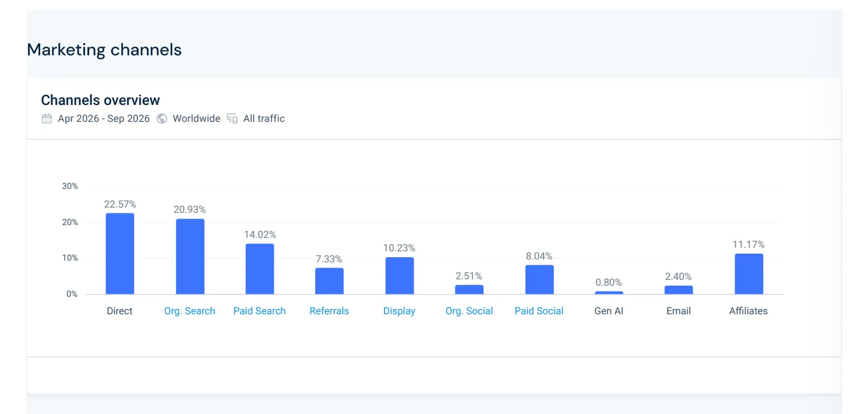This screenshot has width=868, height=414.
Task: Select the Paid Social bar at 8.04%
Action: tap(539, 280)
